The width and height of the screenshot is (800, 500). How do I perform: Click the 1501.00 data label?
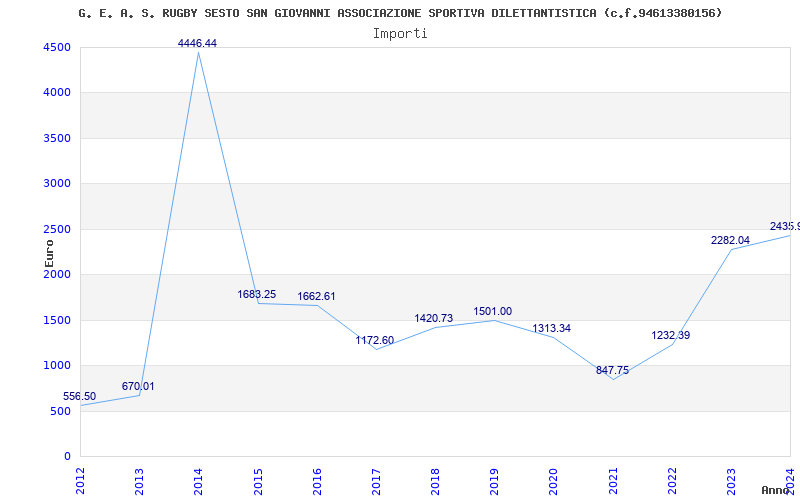492,311
